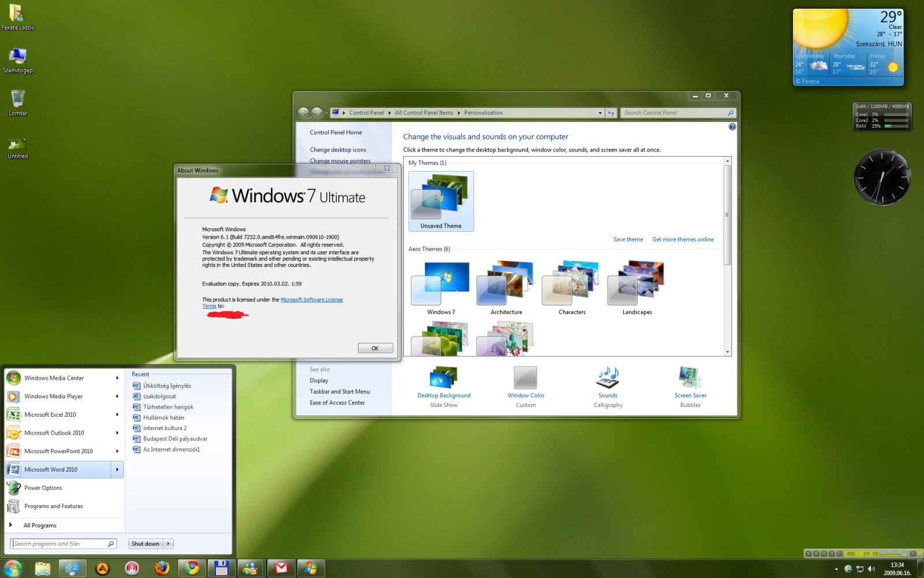Click Get more themes online link

(683, 239)
